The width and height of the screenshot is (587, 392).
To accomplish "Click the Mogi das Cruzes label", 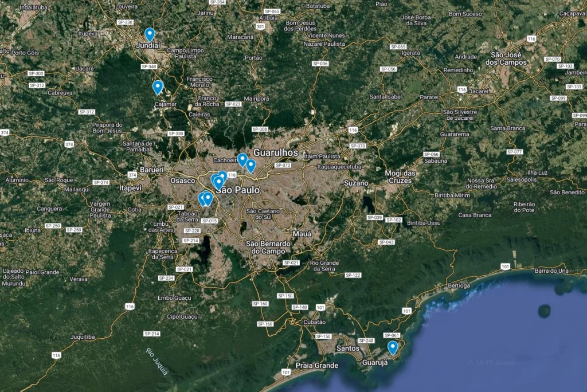I will tap(400, 177).
